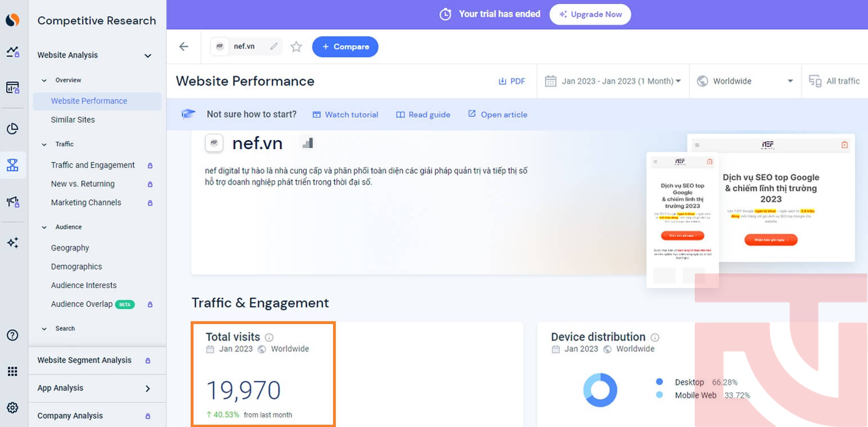Image resolution: width=868 pixels, height=427 pixels.
Task: Open the locked trends chart sidebar icon
Action: (x=12, y=52)
